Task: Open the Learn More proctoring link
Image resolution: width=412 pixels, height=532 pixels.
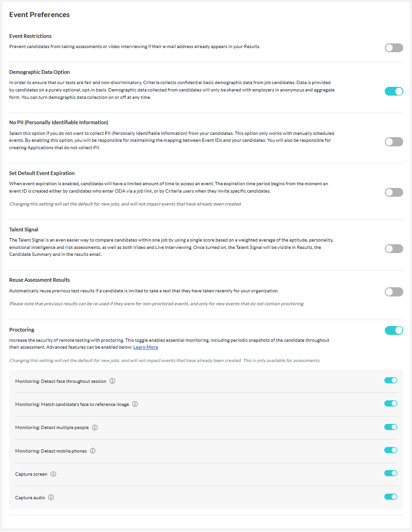Action: click(145, 347)
